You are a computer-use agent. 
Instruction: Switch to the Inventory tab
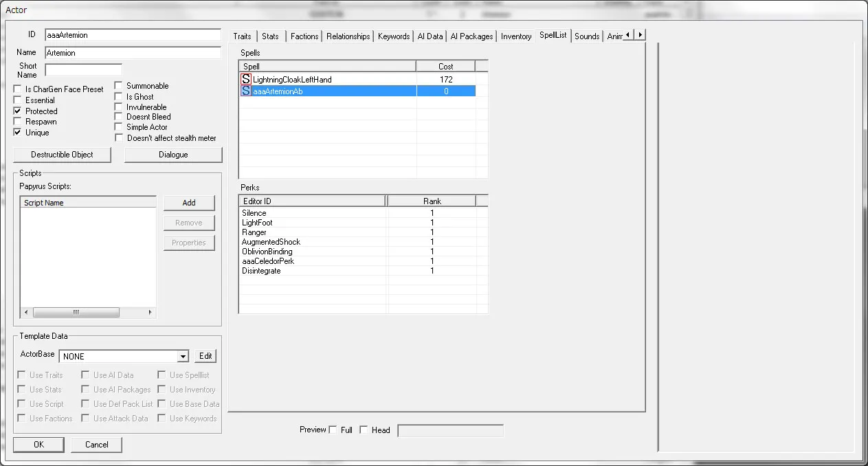point(516,36)
